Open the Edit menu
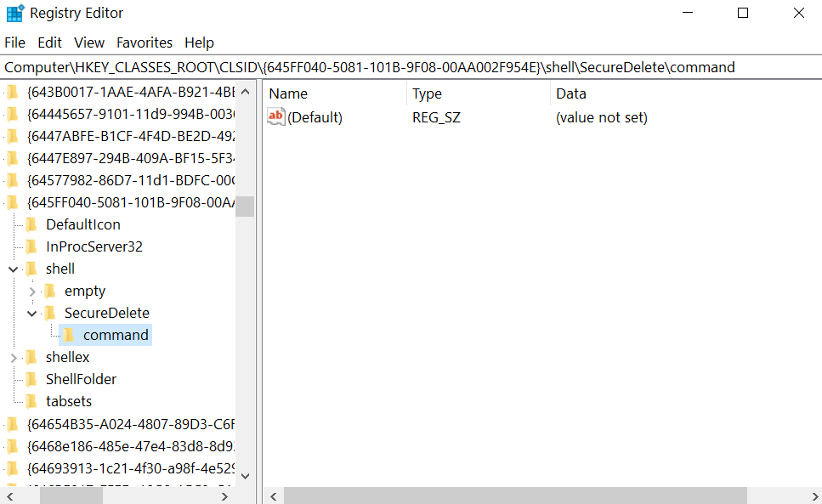Viewport: 822px width, 504px height. click(x=49, y=42)
